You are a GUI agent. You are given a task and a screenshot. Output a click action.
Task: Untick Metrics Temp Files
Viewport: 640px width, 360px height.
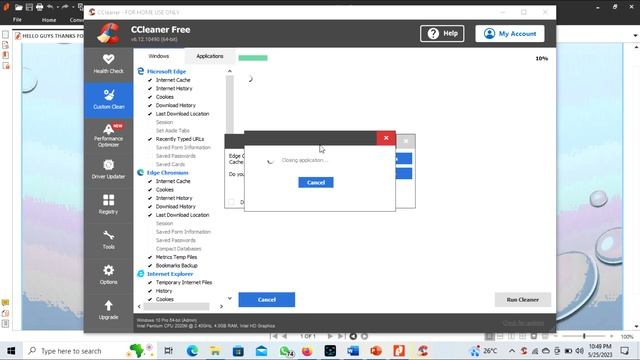click(150, 257)
